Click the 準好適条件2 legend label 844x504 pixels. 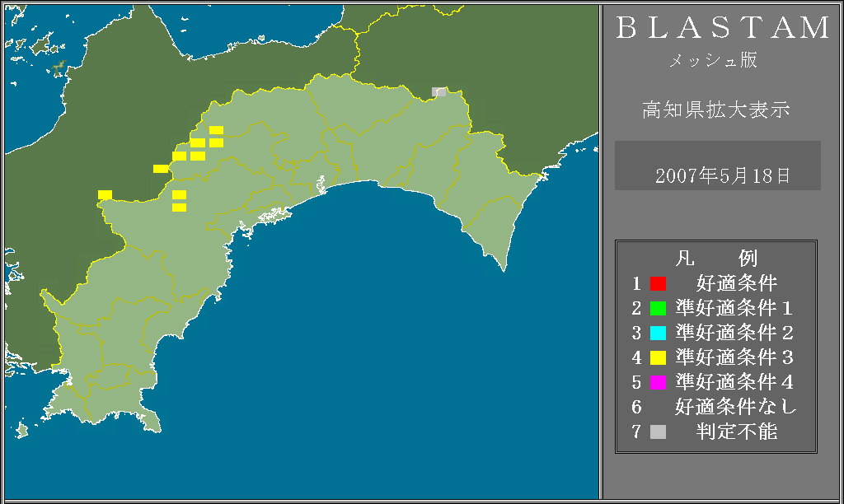734,333
